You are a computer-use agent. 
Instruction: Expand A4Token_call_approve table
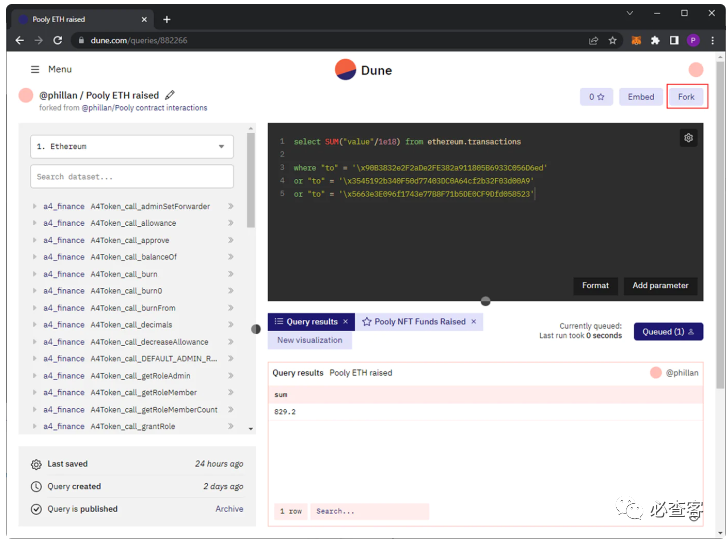click(34, 240)
